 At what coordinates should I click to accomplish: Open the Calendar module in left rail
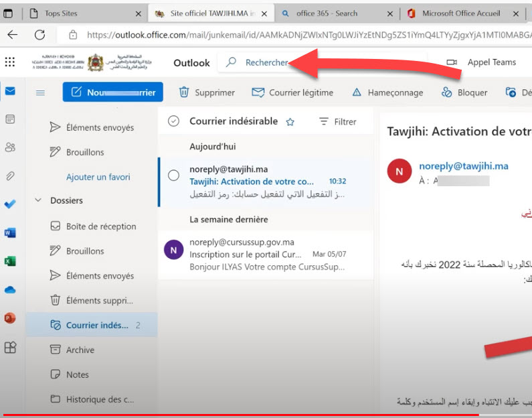[10, 119]
